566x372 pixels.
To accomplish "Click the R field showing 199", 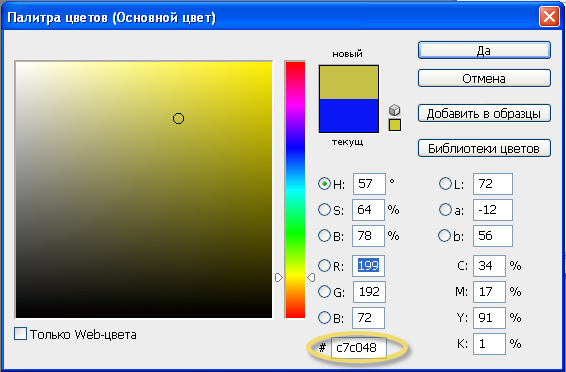I will click(x=369, y=266).
